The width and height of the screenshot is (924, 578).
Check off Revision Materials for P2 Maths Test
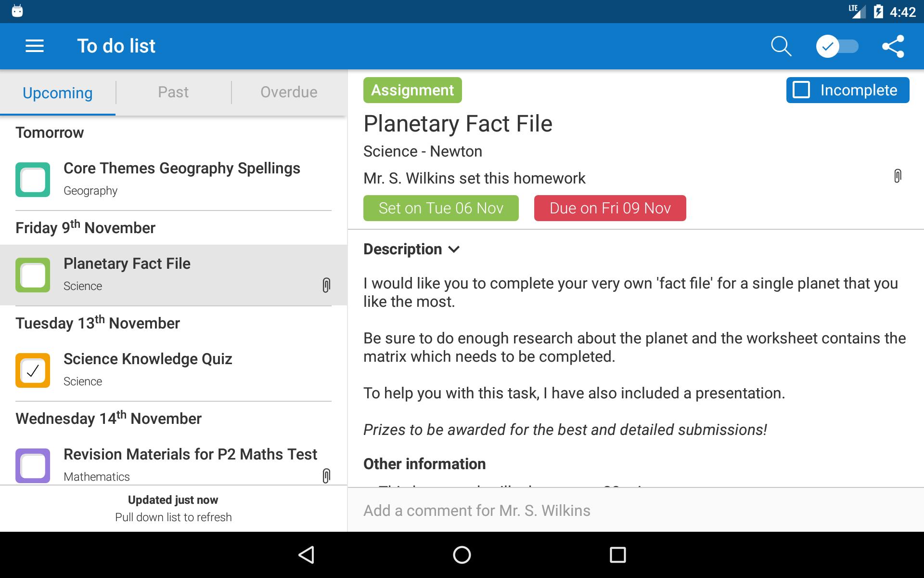[32, 465]
